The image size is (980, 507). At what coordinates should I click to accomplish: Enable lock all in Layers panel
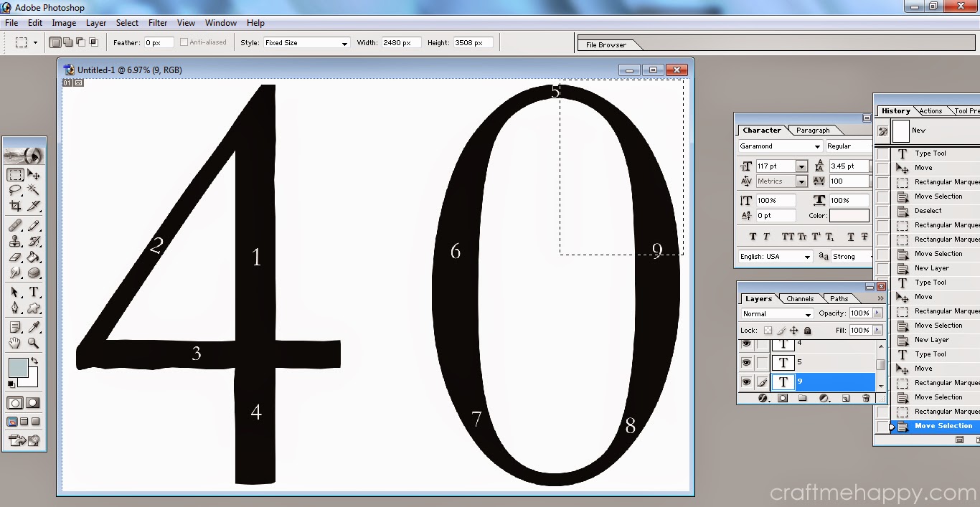pos(807,331)
